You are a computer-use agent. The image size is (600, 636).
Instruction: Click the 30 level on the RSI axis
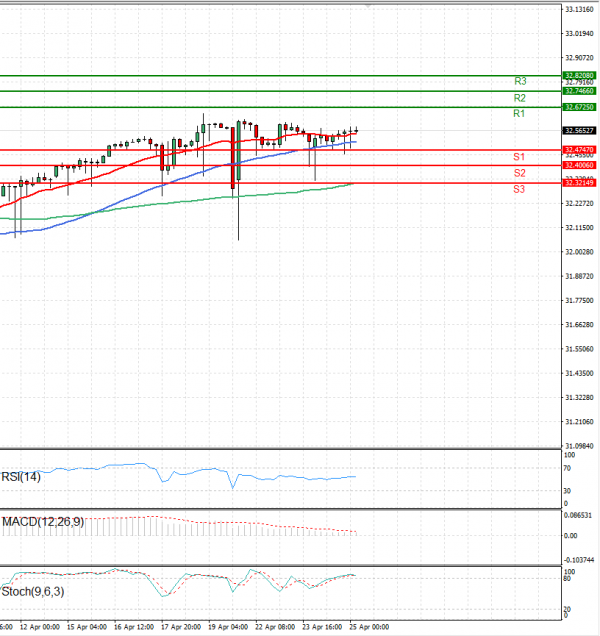567,491
